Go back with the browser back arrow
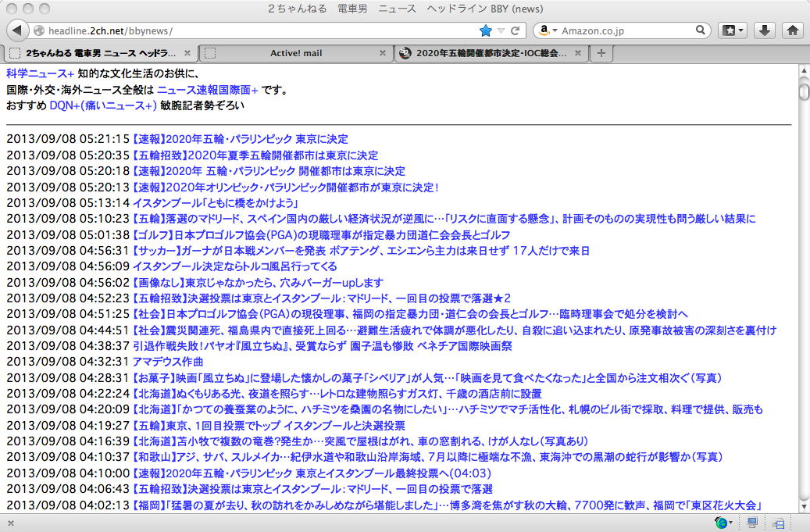 point(17,30)
